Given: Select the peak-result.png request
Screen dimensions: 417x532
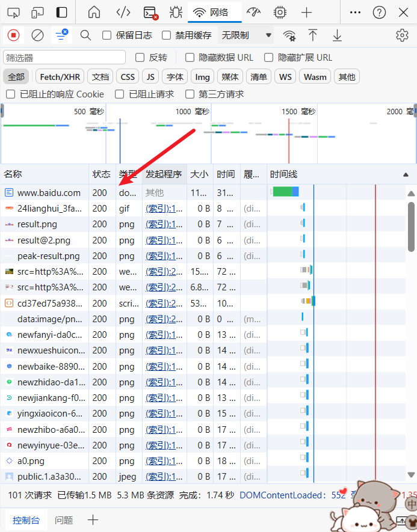Looking at the screenshot, I should click(x=203, y=256).
